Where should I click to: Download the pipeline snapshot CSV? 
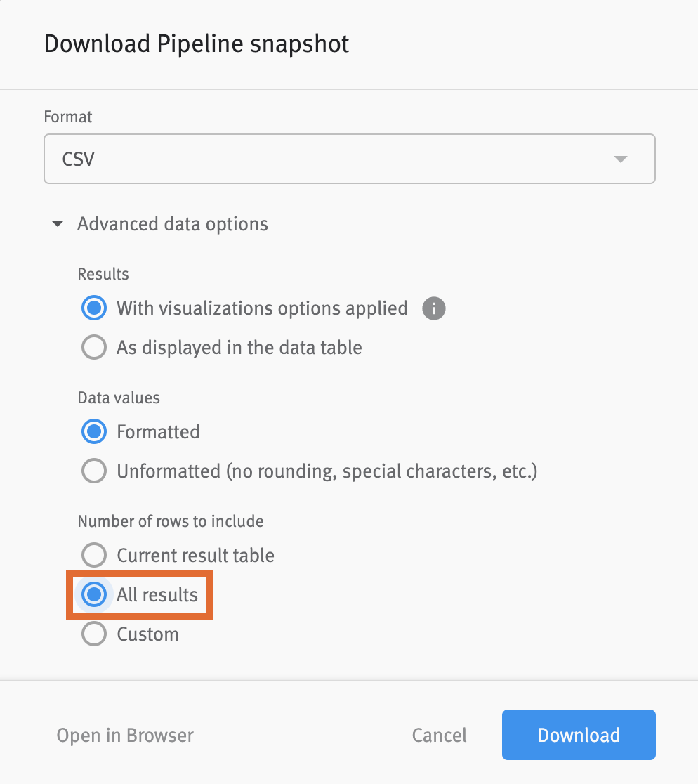tap(578, 734)
